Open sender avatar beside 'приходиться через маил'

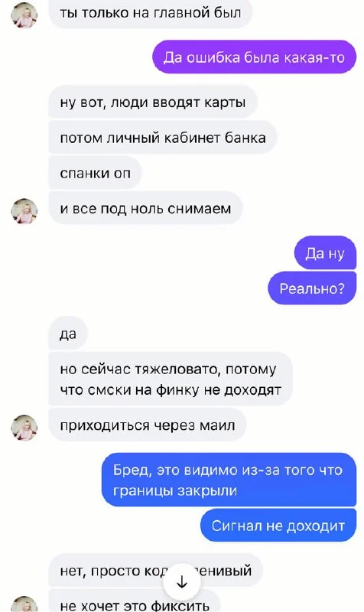click(24, 428)
